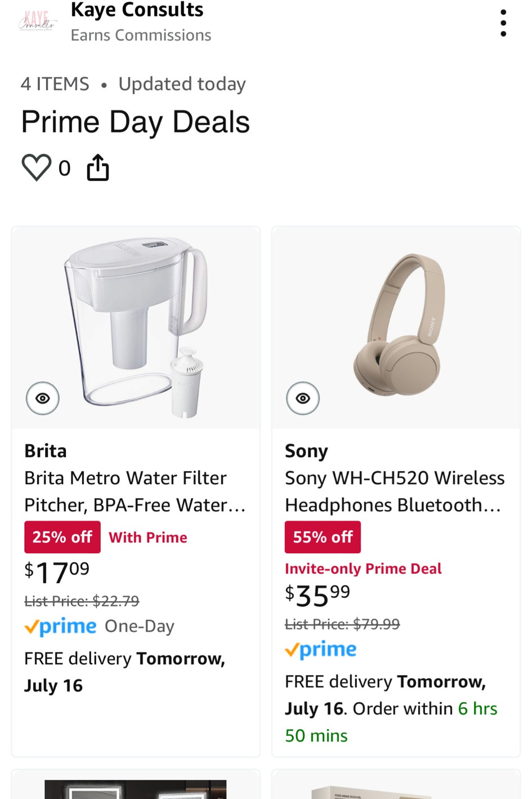Click the red 55% off deal badge
This screenshot has width=532, height=799.
(x=323, y=536)
